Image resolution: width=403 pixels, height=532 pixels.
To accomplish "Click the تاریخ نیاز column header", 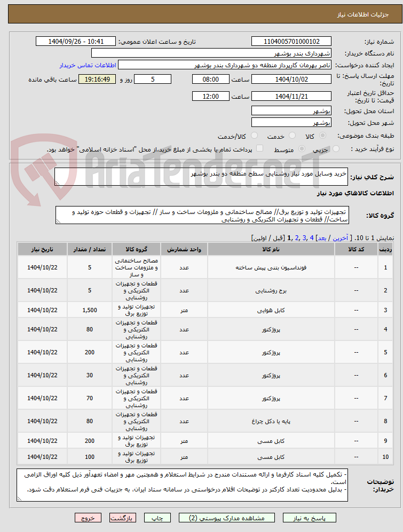I will click(x=43, y=249).
